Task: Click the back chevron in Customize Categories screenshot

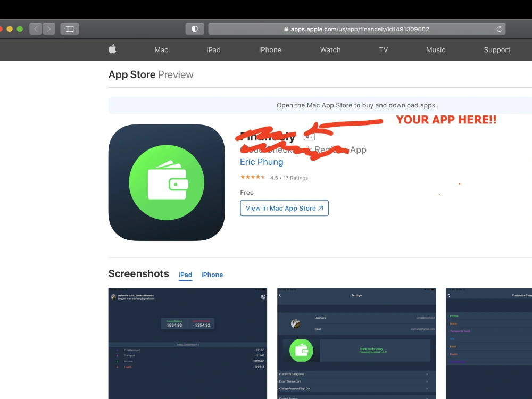Action: (x=449, y=295)
